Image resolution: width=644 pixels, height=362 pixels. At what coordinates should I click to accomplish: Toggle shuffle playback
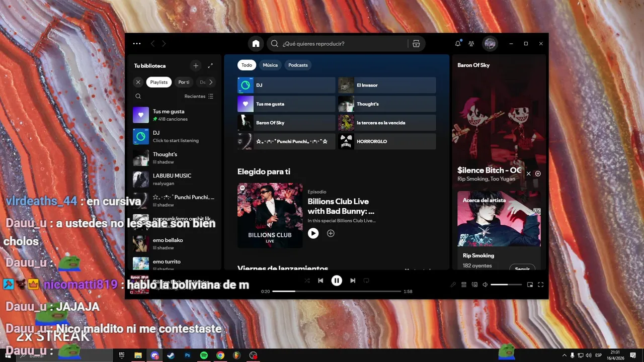[307, 281]
